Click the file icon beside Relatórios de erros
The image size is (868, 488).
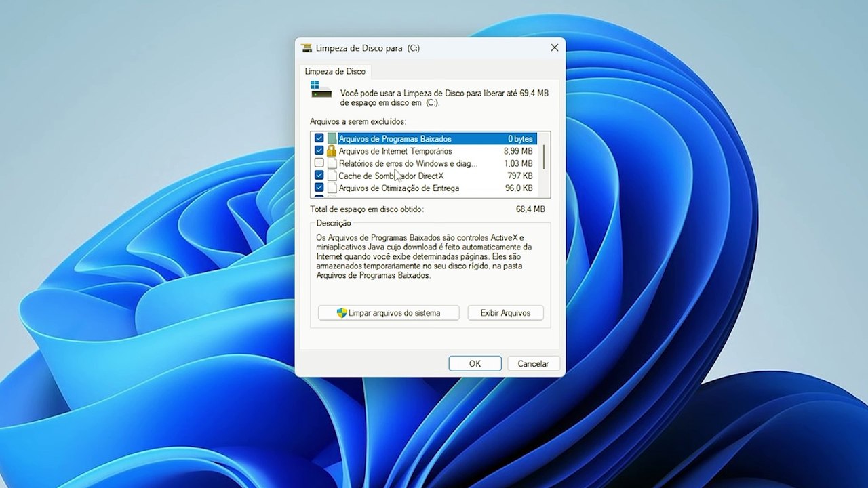tap(332, 163)
